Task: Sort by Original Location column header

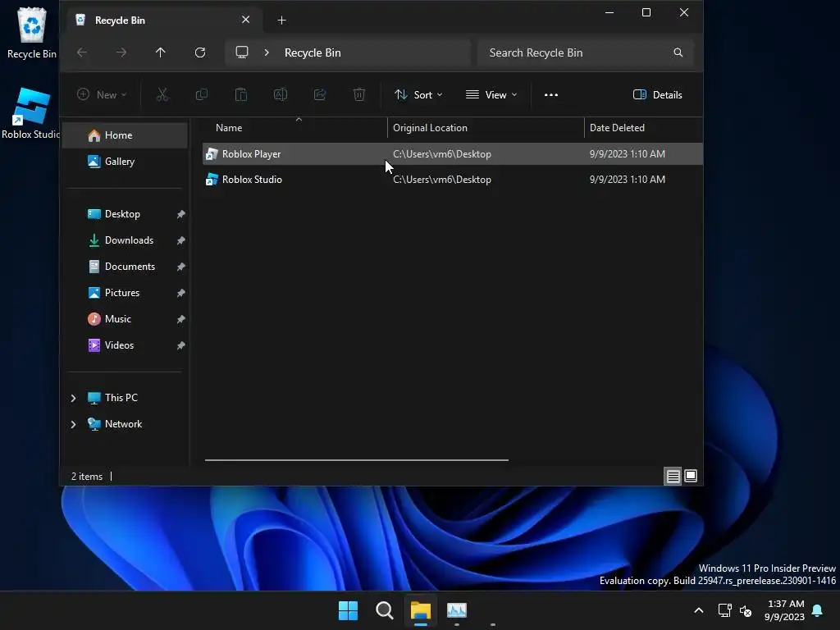Action: pos(486,128)
